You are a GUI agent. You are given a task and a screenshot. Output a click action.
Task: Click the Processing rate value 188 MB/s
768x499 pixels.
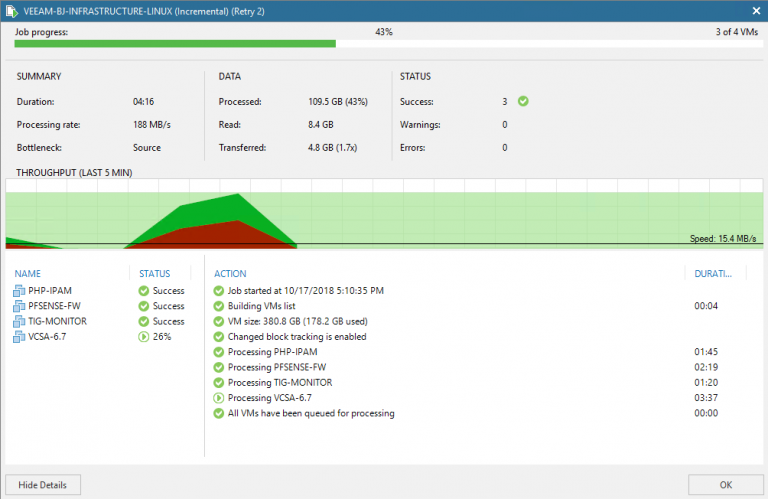(x=152, y=124)
